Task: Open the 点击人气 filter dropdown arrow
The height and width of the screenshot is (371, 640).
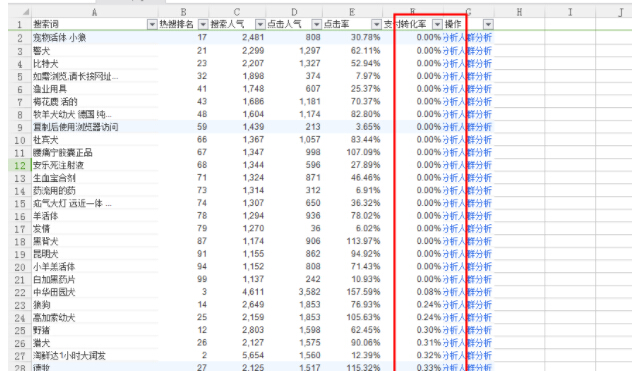Action: (x=316, y=25)
